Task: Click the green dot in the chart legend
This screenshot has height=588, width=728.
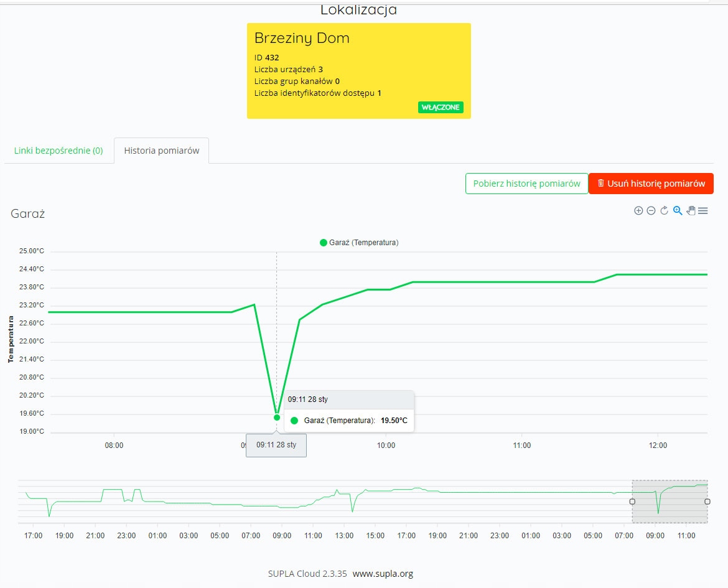Action: click(x=323, y=243)
